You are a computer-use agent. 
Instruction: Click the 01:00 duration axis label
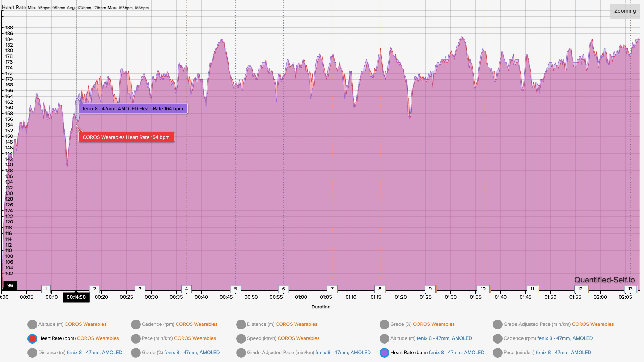pyautogui.click(x=301, y=297)
